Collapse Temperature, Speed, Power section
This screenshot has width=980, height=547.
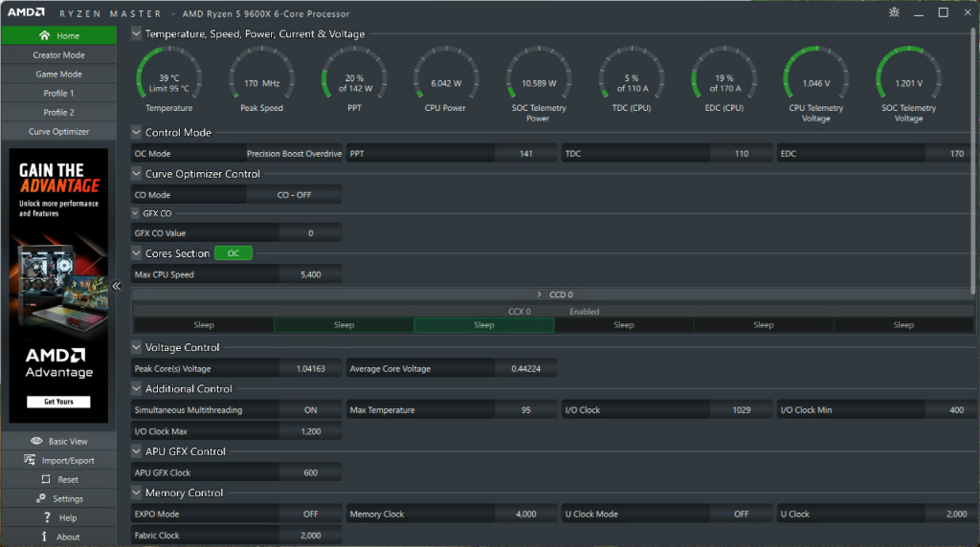[x=136, y=33]
